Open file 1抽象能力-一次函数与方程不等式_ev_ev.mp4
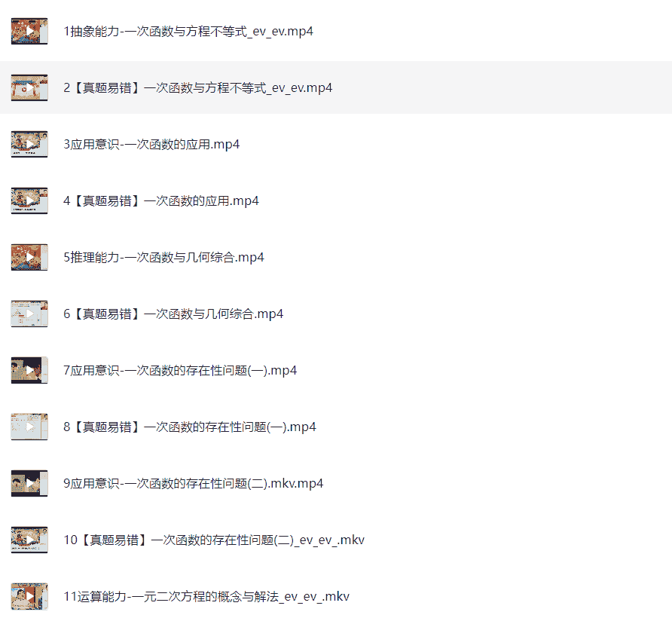The image size is (672, 618). (x=188, y=32)
